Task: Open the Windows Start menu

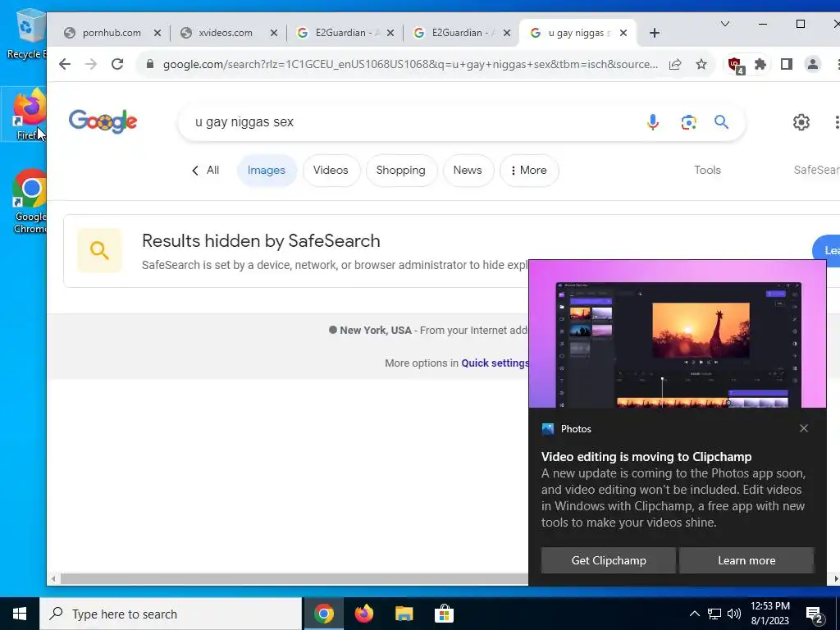Action: 20,614
